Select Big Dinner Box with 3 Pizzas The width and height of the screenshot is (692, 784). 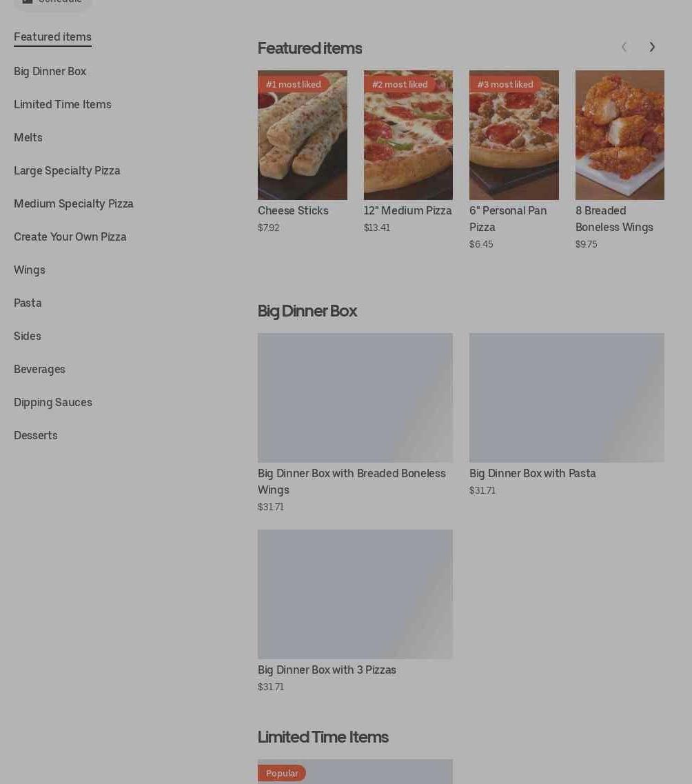click(355, 611)
